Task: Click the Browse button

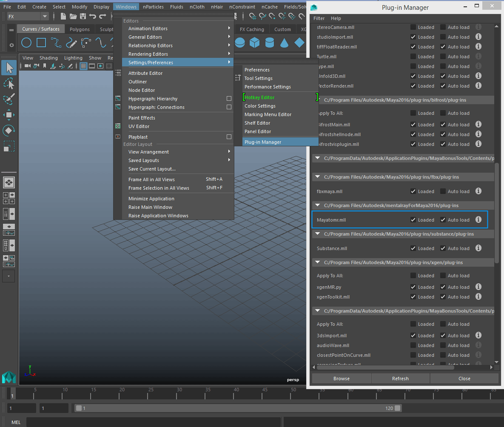Action: [x=341, y=379]
